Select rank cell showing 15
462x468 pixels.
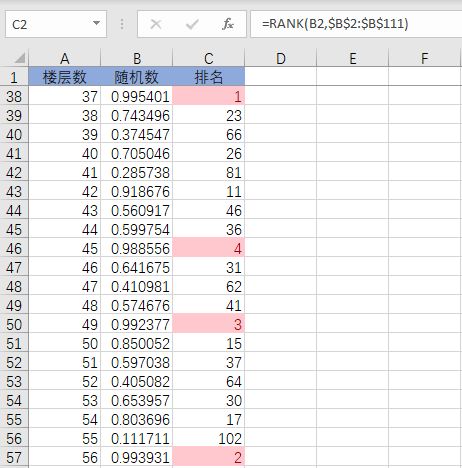point(209,343)
